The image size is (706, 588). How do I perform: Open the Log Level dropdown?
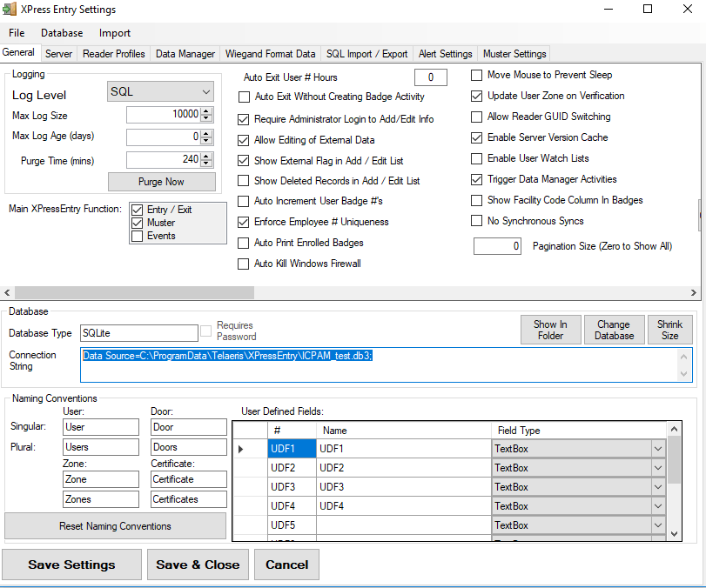(208, 91)
